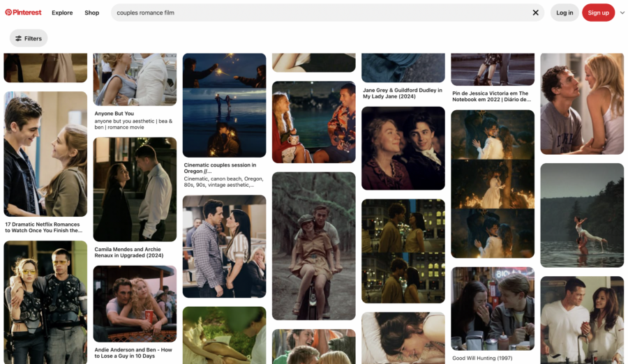Open the night city rooftop couple collage

[403, 251]
